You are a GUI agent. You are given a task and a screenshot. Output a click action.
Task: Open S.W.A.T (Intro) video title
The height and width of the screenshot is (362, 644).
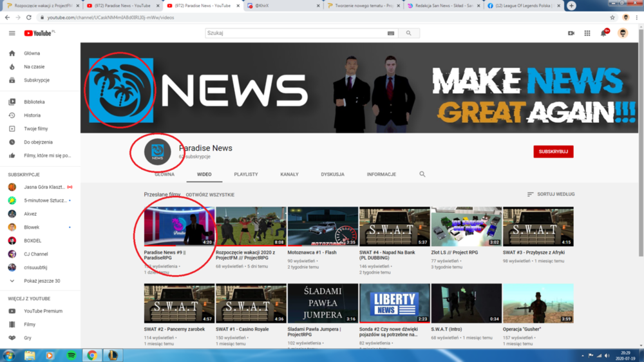click(446, 329)
